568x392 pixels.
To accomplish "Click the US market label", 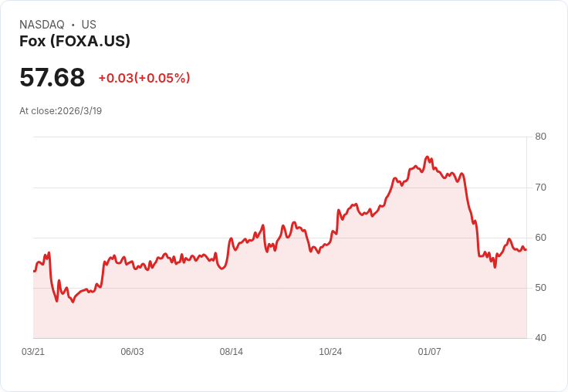I will click(89, 25).
